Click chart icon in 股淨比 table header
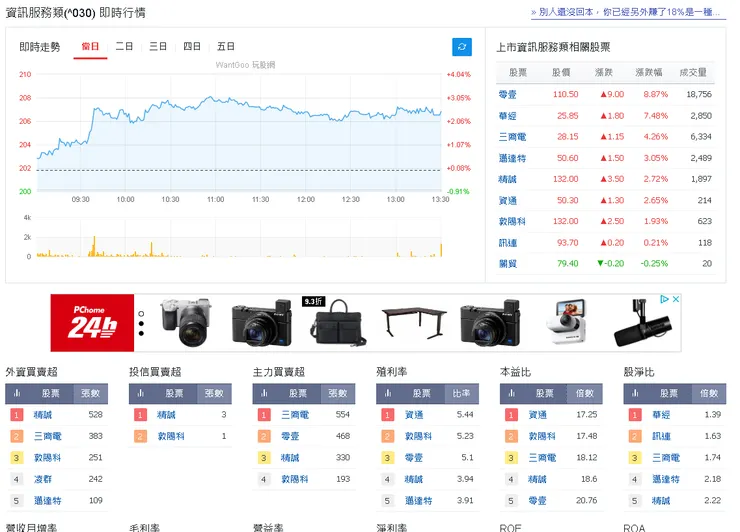The height and width of the screenshot is (532, 740). click(x=635, y=393)
